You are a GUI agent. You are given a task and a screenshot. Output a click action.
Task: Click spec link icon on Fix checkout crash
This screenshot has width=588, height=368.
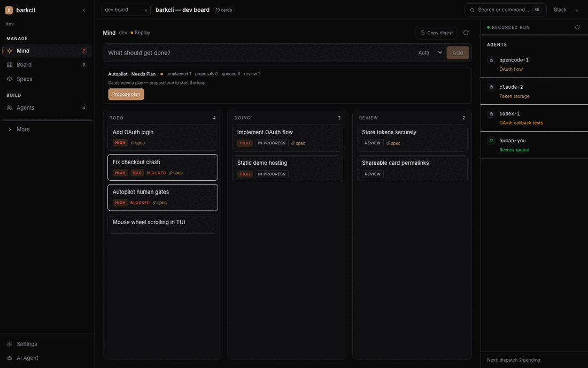(171, 173)
